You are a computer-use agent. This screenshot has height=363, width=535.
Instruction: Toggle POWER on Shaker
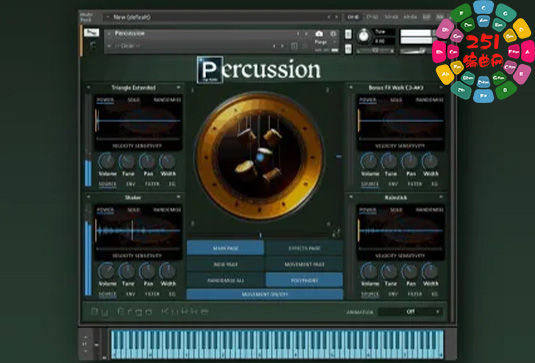[105, 210]
